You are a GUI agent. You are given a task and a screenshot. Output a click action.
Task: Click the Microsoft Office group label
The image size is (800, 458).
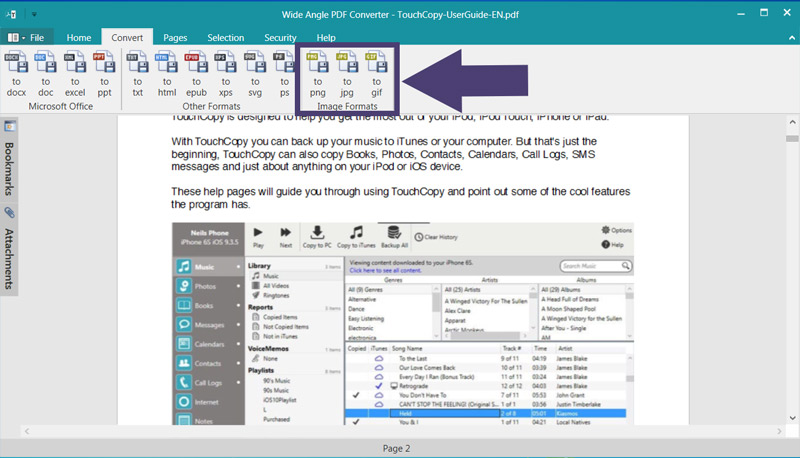tap(61, 106)
